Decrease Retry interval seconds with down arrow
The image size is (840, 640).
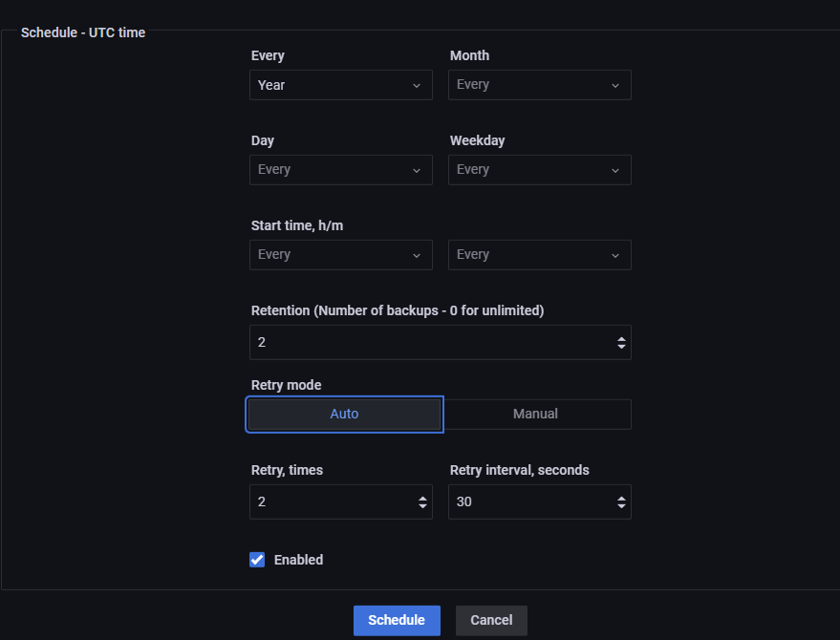coord(621,506)
